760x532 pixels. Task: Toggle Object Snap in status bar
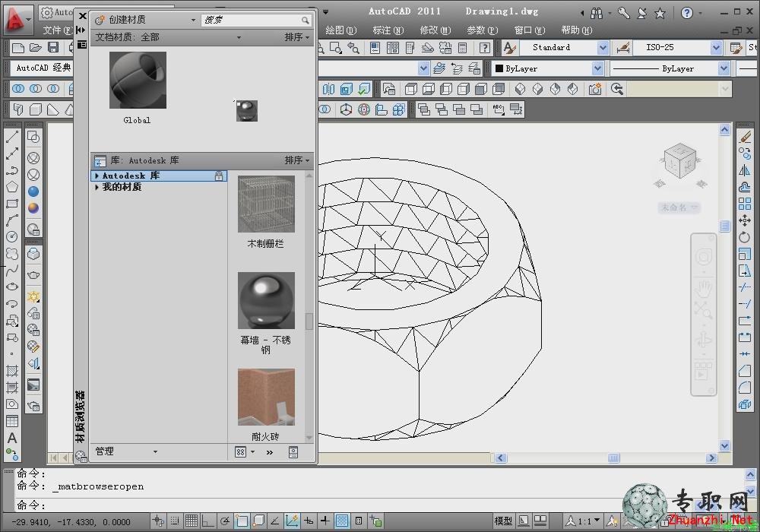pyautogui.click(x=242, y=521)
